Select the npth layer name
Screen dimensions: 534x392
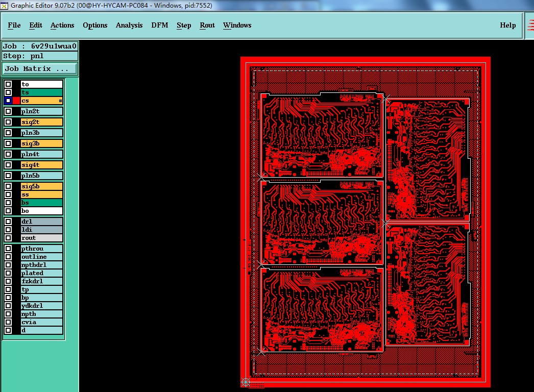point(41,314)
